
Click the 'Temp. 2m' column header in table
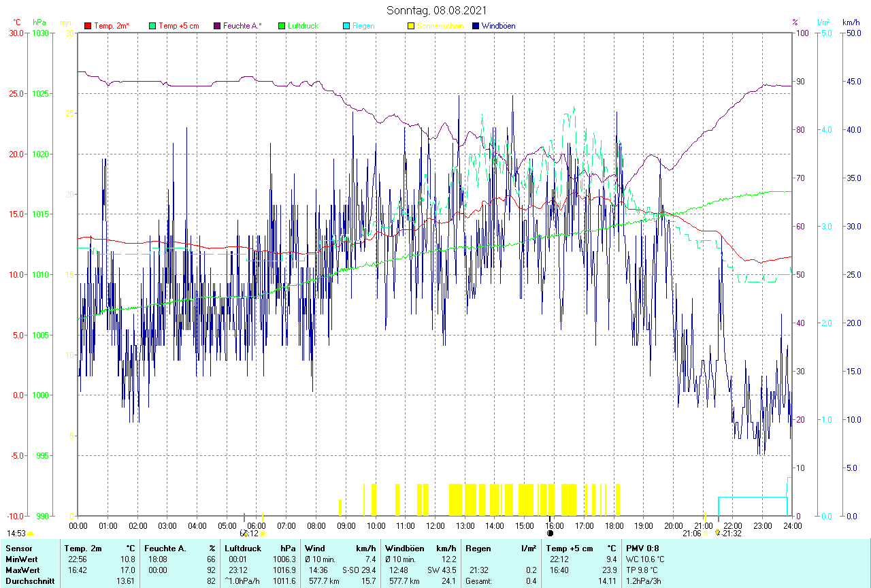[83, 548]
